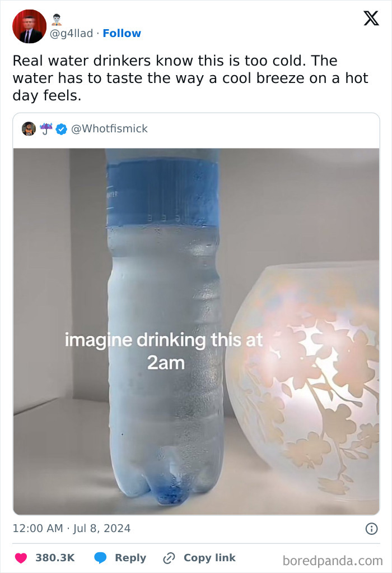Click the emoji display name above @g4llad
The height and width of the screenshot is (573, 392).
[56, 20]
